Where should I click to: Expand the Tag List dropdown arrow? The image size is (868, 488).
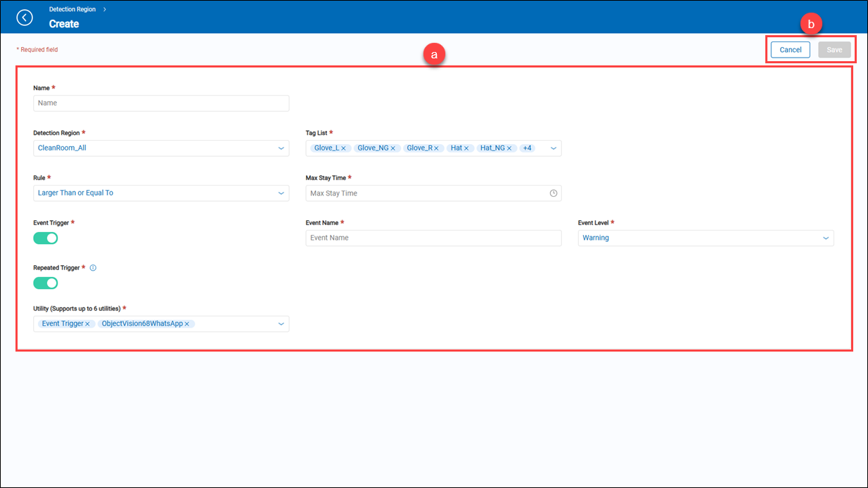point(553,148)
